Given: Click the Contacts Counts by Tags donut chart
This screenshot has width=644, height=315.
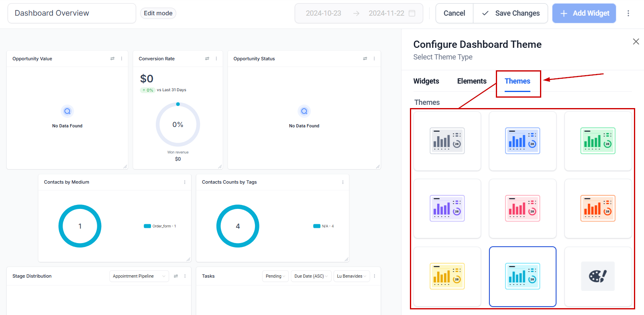Looking at the screenshot, I should coord(238,226).
